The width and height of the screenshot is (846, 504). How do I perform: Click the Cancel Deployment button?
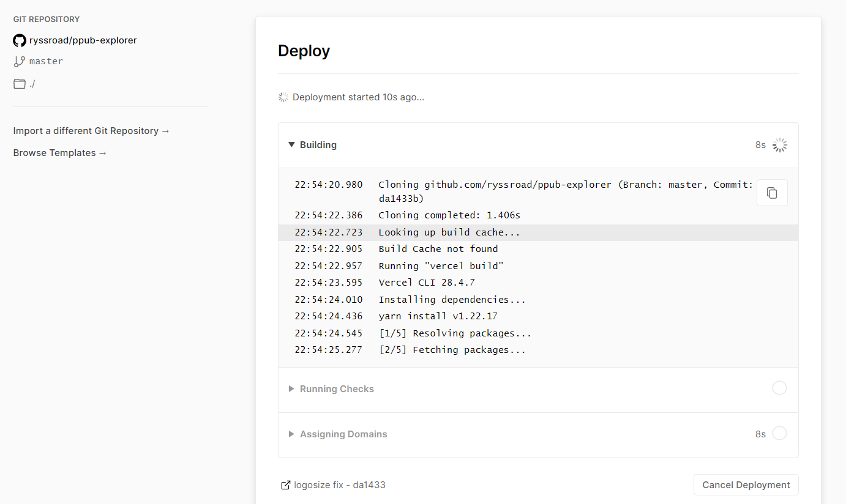coord(746,485)
